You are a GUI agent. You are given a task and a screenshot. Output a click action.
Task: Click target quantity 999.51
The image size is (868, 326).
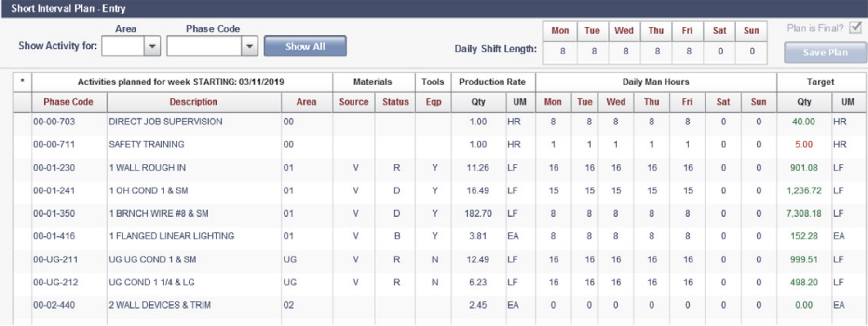[x=804, y=260]
